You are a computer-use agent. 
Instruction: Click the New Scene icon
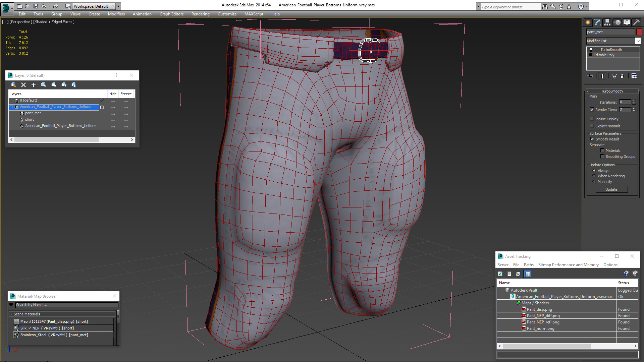click(x=19, y=6)
